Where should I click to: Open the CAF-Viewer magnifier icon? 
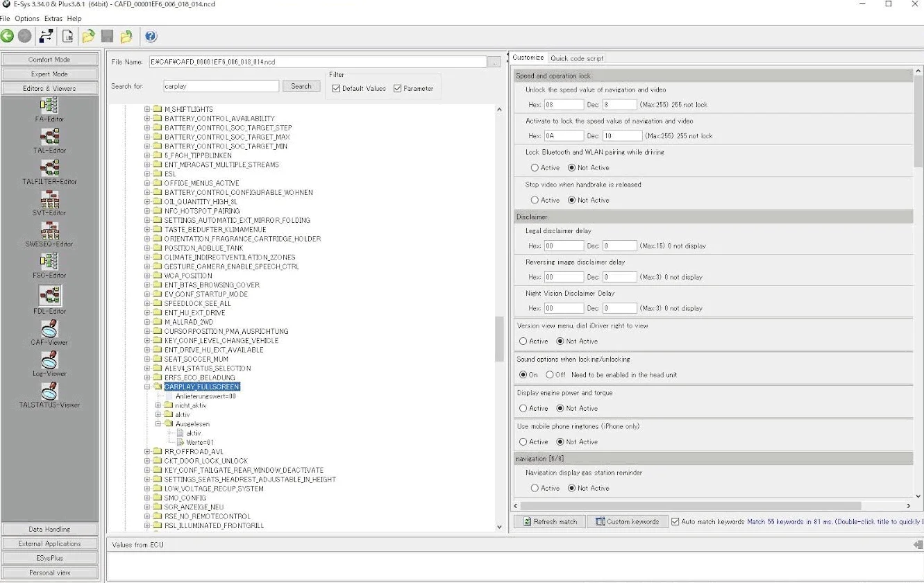click(x=49, y=328)
